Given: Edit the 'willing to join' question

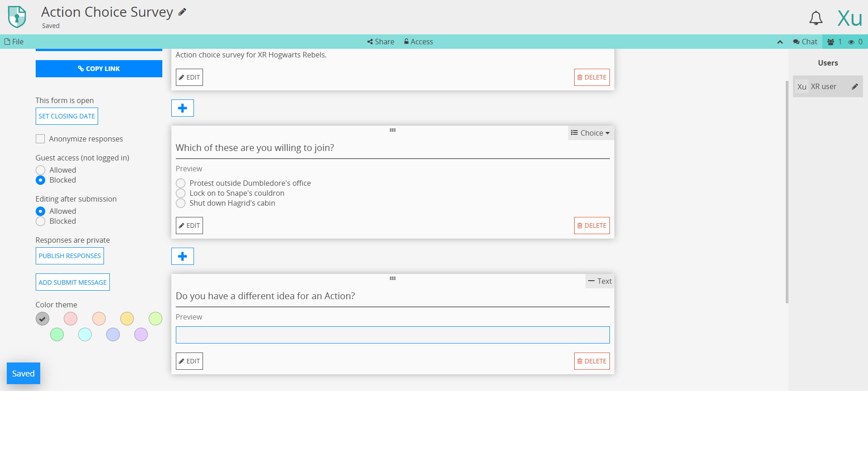Looking at the screenshot, I should tap(189, 226).
